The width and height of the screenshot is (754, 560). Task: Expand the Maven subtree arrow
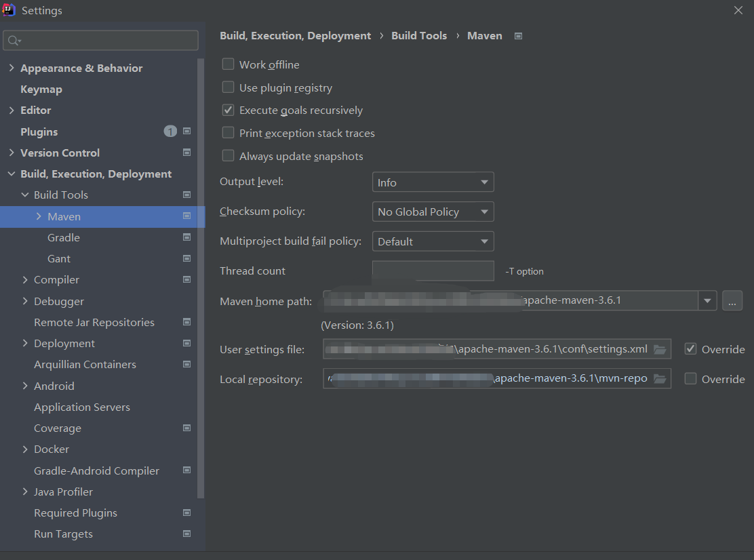point(39,216)
